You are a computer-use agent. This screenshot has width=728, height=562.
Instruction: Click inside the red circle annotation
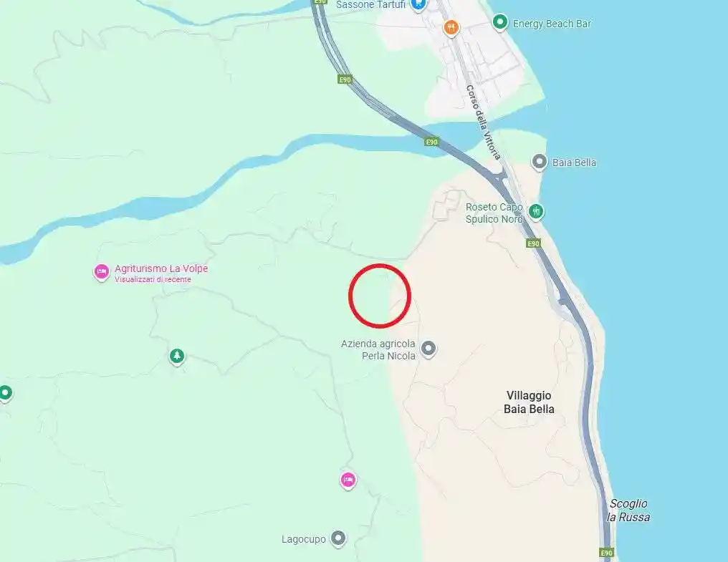[380, 296]
